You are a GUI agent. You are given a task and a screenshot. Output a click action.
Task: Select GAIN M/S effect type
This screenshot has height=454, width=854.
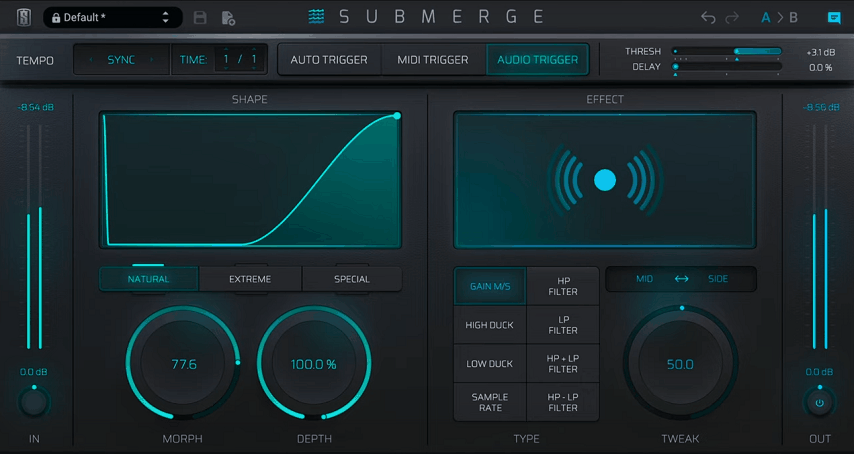tap(490, 286)
